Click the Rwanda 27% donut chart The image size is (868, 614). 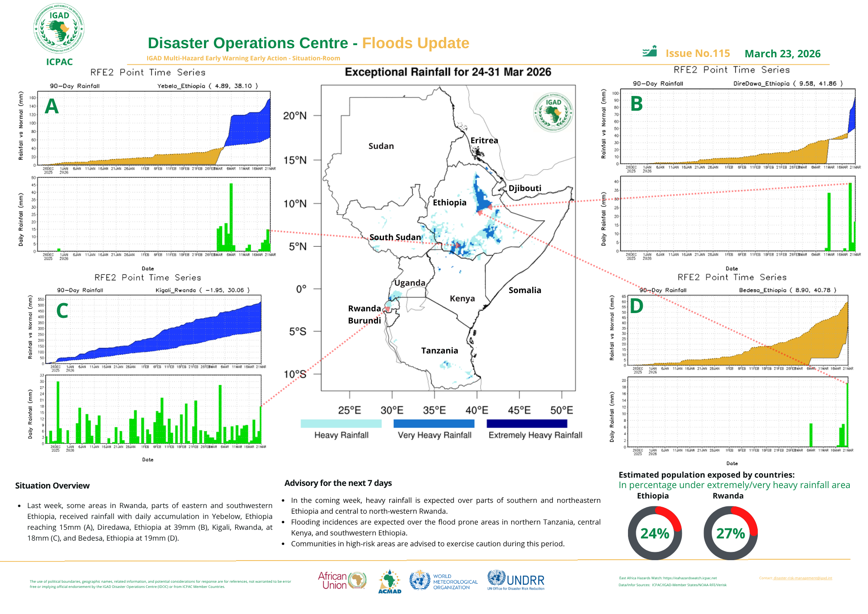(x=730, y=533)
